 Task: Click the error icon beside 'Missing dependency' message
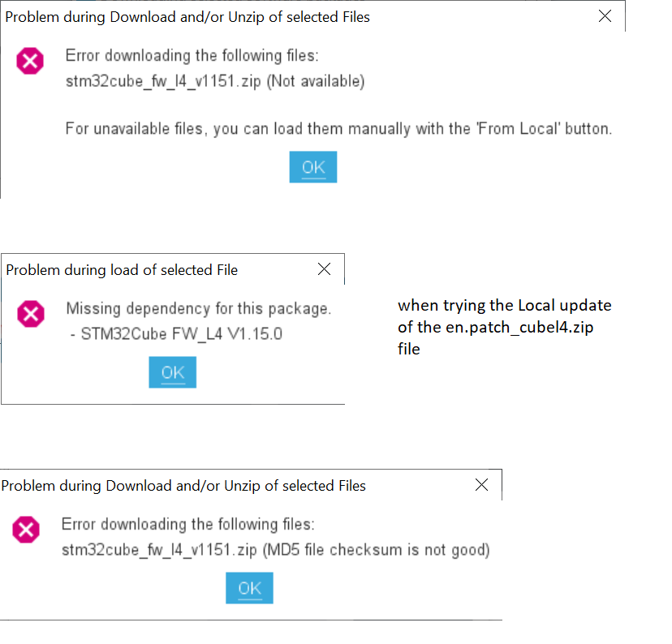pyautogui.click(x=31, y=314)
